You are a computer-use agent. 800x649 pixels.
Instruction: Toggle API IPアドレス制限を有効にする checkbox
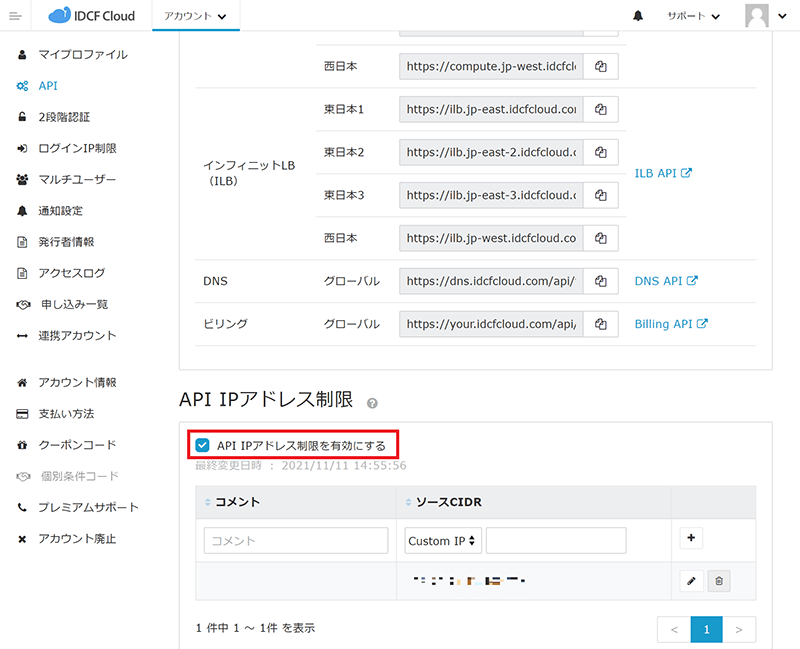(x=203, y=444)
